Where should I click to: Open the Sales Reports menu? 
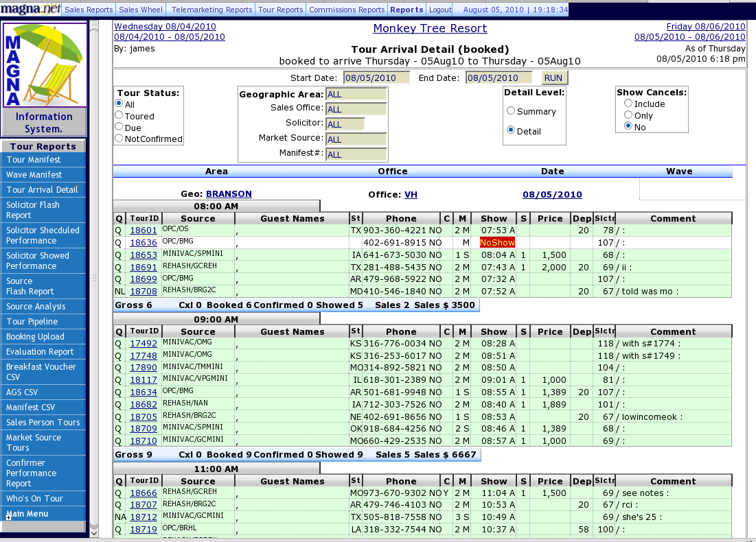point(89,10)
